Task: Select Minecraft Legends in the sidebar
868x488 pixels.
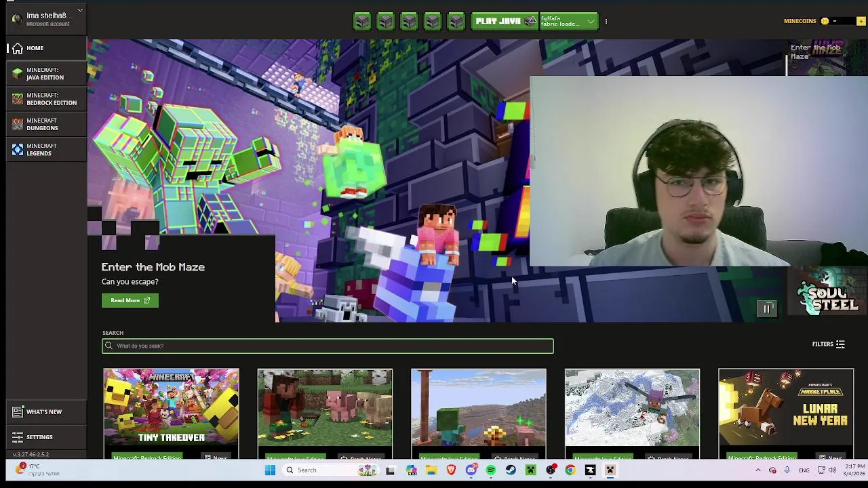Action: coord(46,149)
